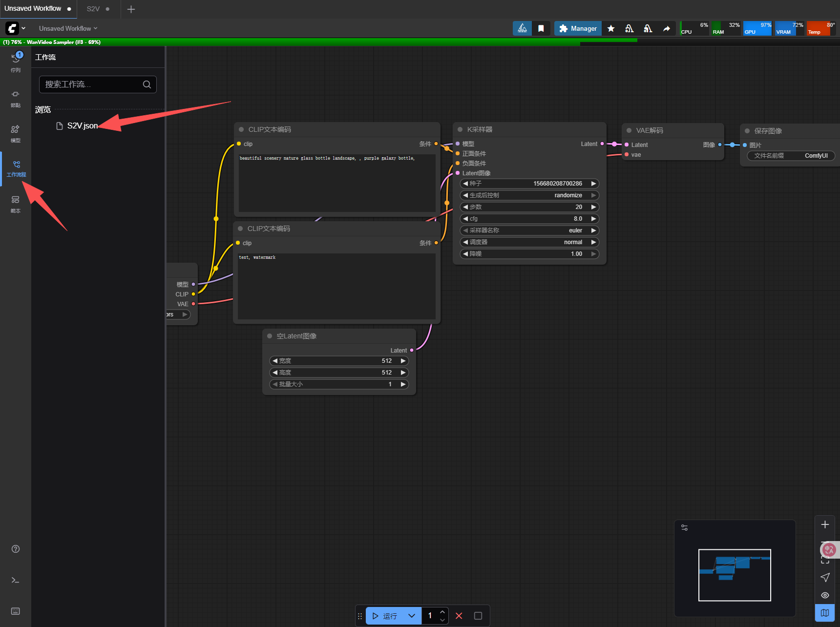
Task: Open the keyboard shortcuts icon
Action: coord(16,611)
